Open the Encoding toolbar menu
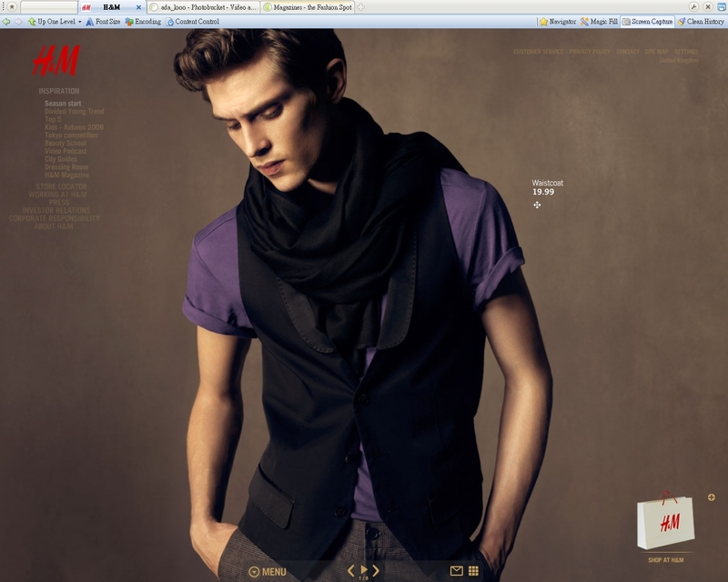Image resolution: width=728 pixels, height=582 pixels. point(143,21)
